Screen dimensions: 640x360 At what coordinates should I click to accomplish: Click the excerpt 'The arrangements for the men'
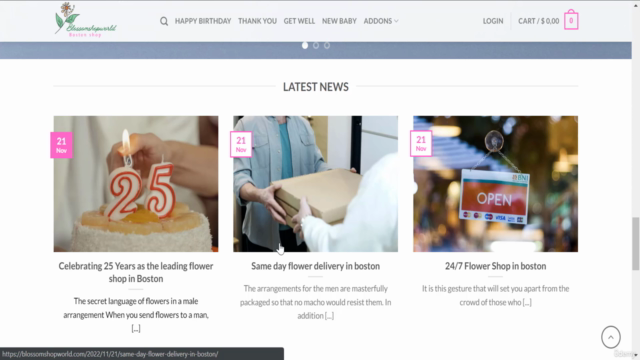[316, 302]
